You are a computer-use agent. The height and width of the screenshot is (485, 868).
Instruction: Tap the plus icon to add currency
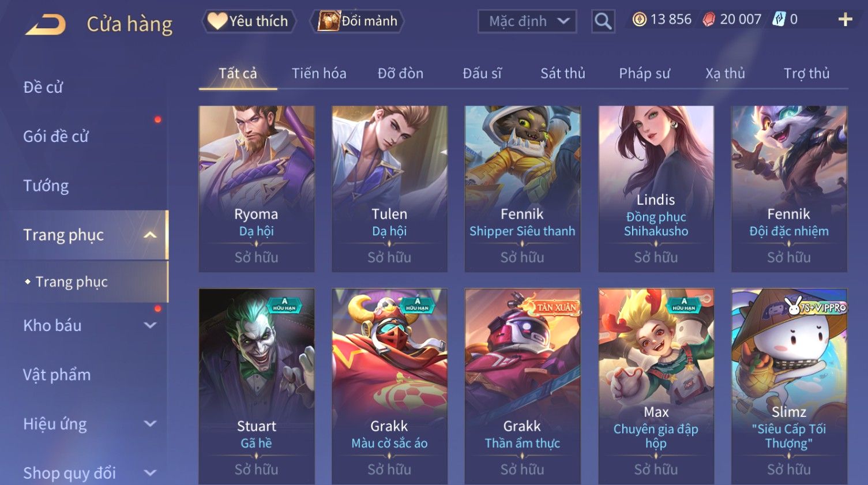point(845,20)
